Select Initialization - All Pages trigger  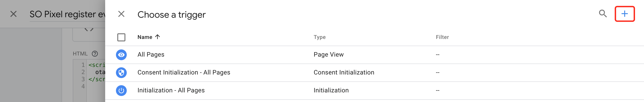click(171, 91)
